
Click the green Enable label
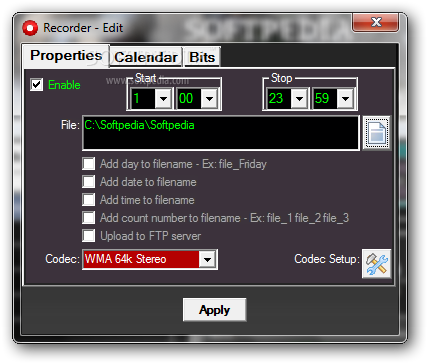click(x=64, y=85)
